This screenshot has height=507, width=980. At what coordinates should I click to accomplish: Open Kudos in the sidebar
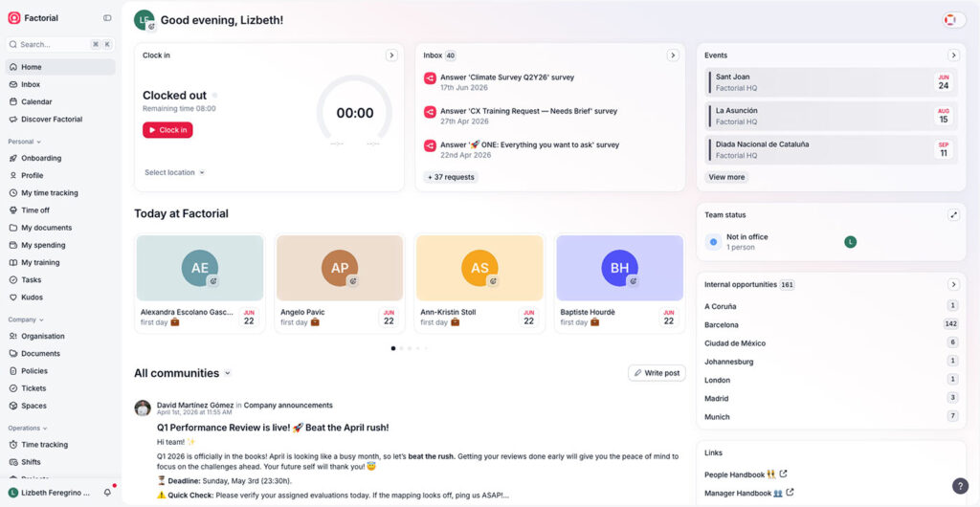click(60, 298)
